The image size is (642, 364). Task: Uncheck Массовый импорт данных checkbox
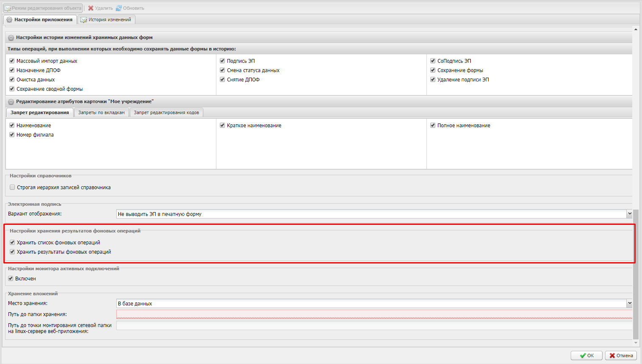pos(12,61)
